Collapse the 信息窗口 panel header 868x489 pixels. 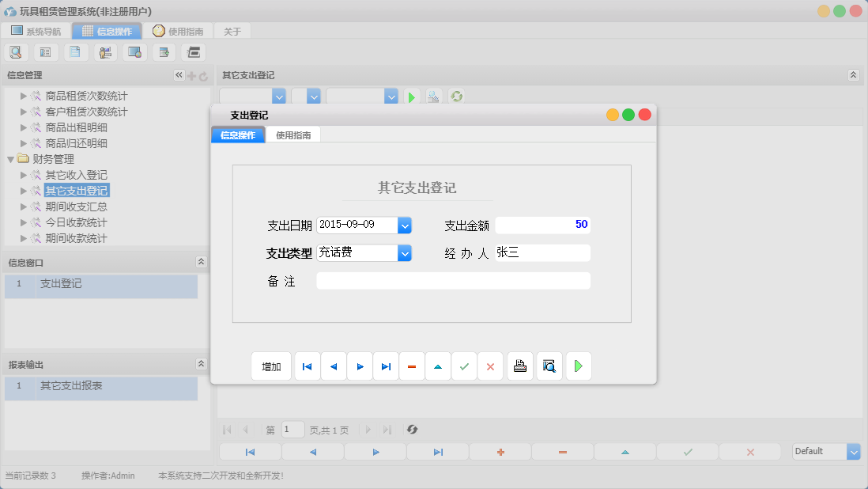tap(201, 261)
